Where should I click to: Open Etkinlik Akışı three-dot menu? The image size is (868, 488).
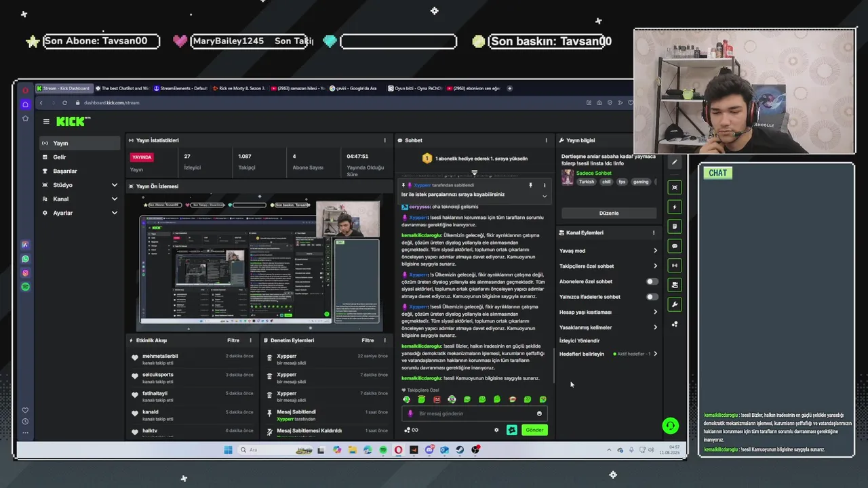(x=250, y=340)
